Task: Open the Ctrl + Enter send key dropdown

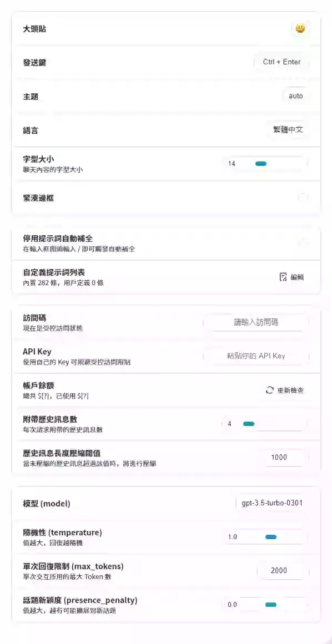Action: pyautogui.click(x=282, y=63)
